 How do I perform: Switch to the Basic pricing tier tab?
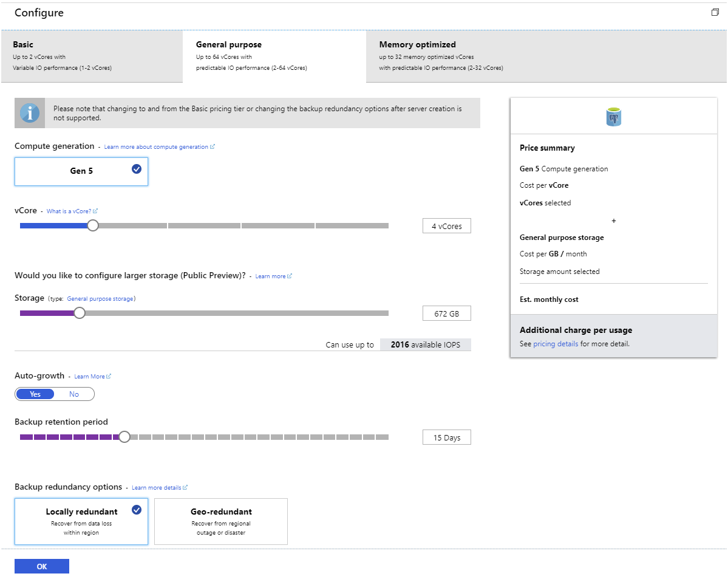click(92, 55)
